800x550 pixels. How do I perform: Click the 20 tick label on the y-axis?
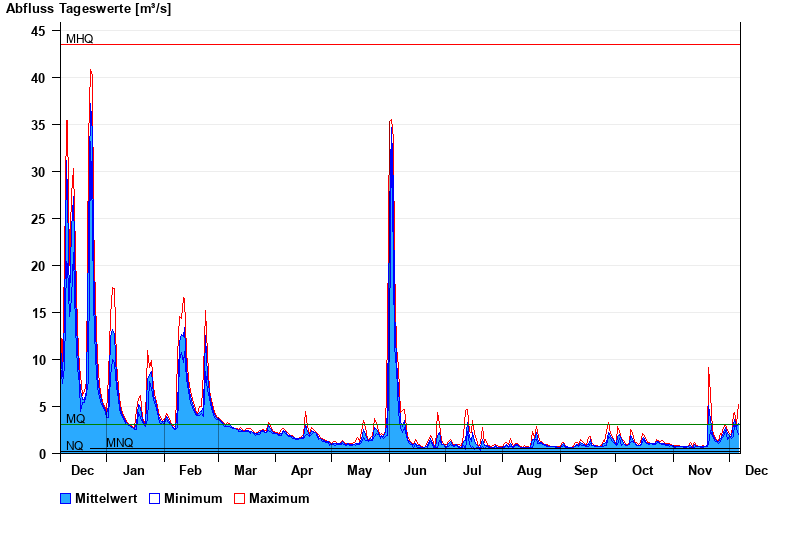coord(38,266)
